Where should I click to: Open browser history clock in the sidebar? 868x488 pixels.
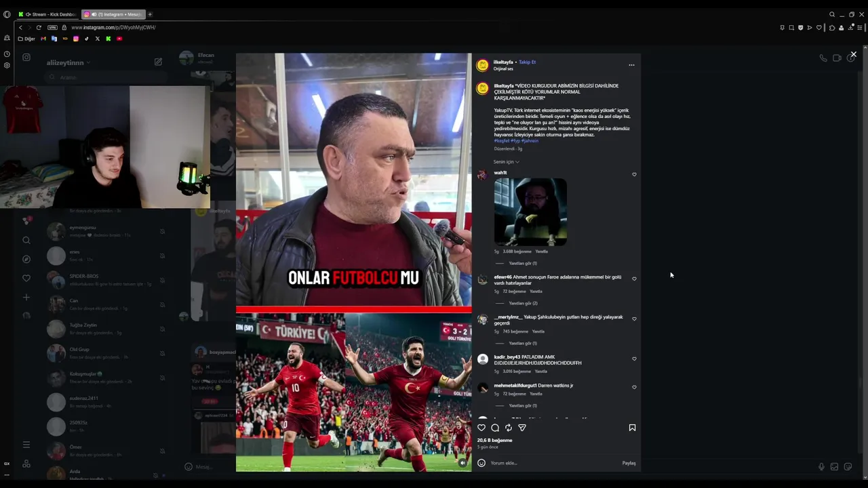7,54
